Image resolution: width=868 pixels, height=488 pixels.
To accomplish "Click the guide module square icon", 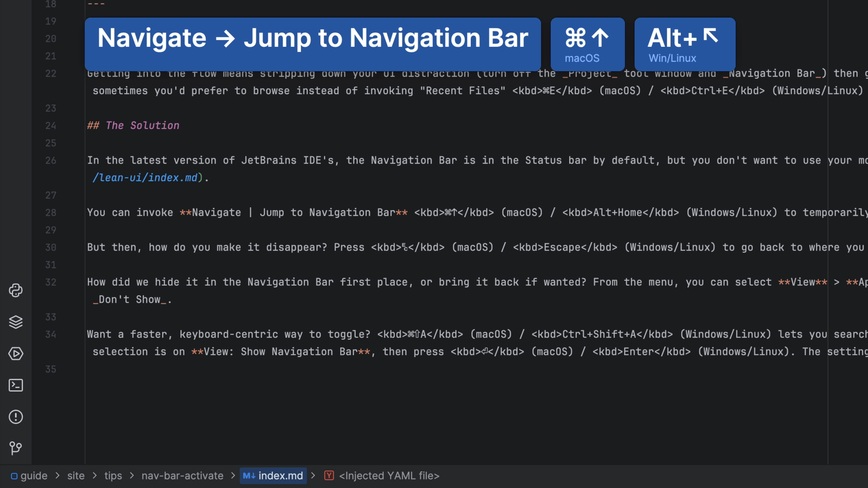I will pyautogui.click(x=14, y=476).
